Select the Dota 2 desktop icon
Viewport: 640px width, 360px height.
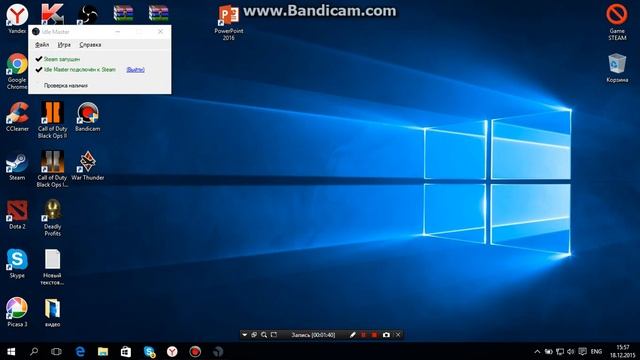tap(17, 215)
